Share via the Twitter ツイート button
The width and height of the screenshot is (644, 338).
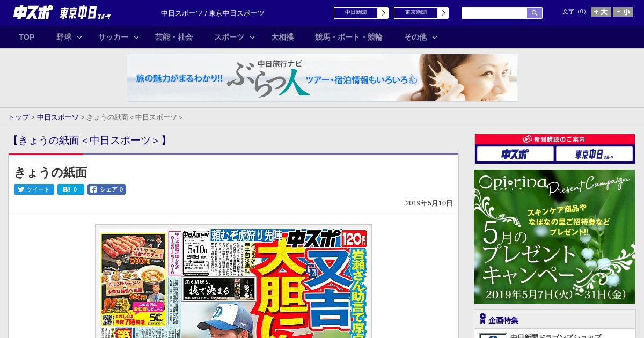point(34,189)
